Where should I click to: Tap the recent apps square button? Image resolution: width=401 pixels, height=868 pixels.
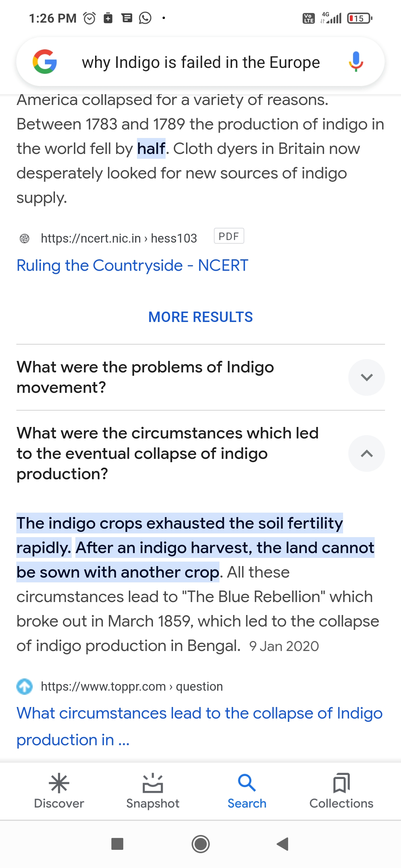tap(117, 844)
